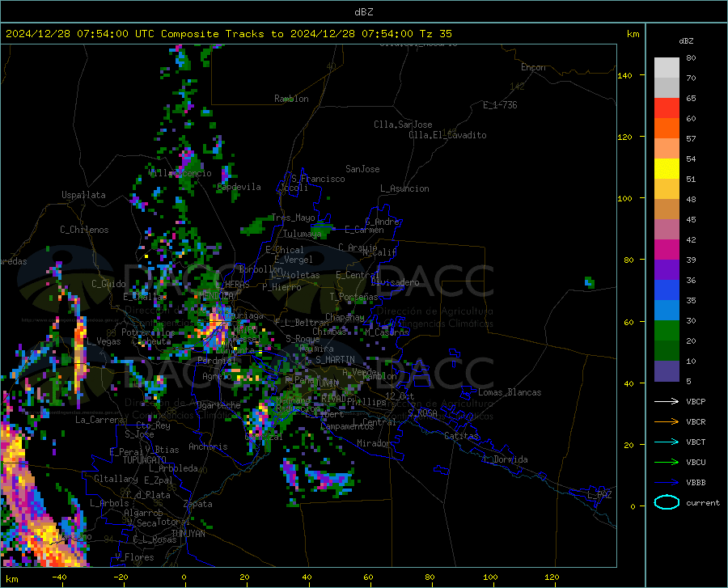Click the -40 km tick on bottom axis
Viewport: 728px width, 588px height.
tap(59, 577)
